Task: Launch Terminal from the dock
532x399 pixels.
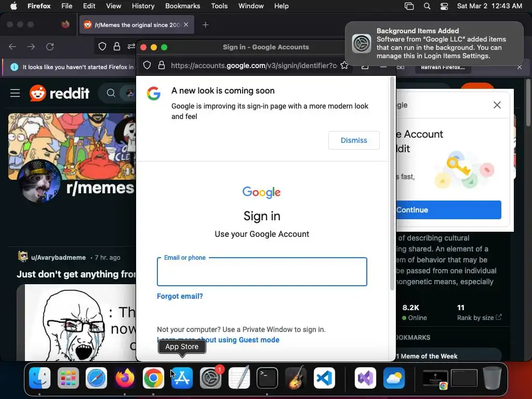Action: coord(267,378)
